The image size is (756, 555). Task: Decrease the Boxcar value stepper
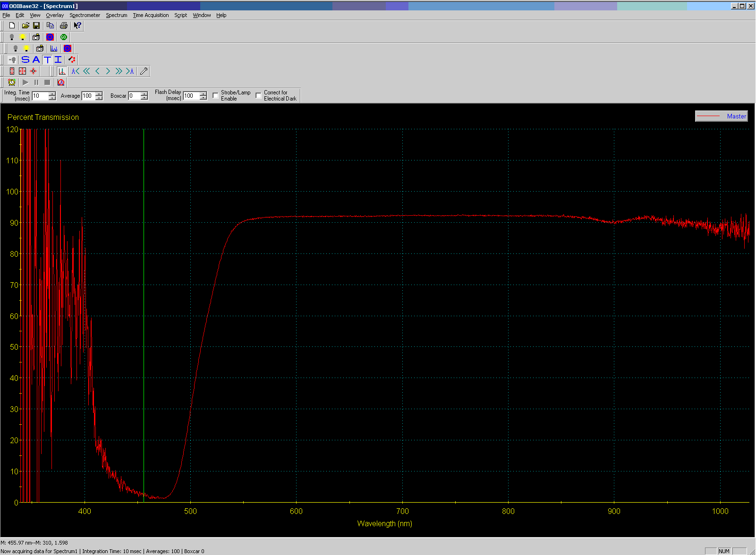click(x=144, y=98)
